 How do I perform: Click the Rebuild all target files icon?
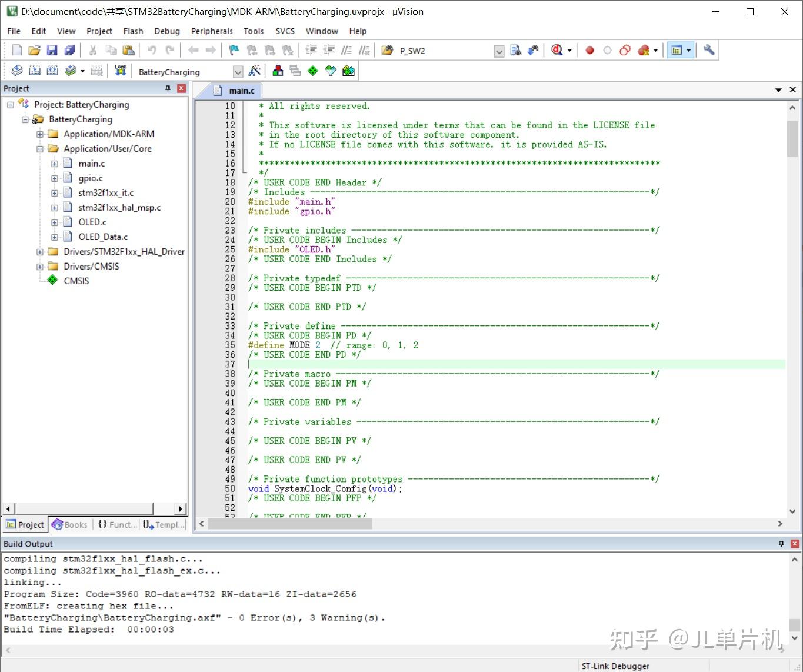[52, 71]
